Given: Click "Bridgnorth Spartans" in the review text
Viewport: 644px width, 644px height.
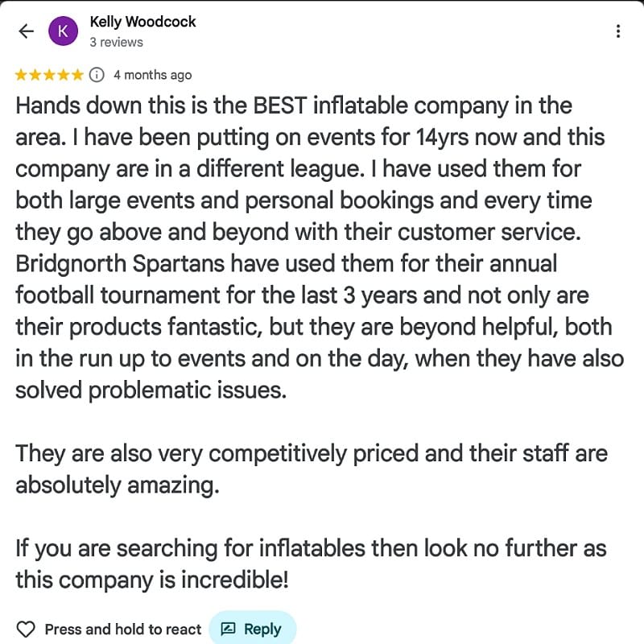Looking at the screenshot, I should [123, 263].
